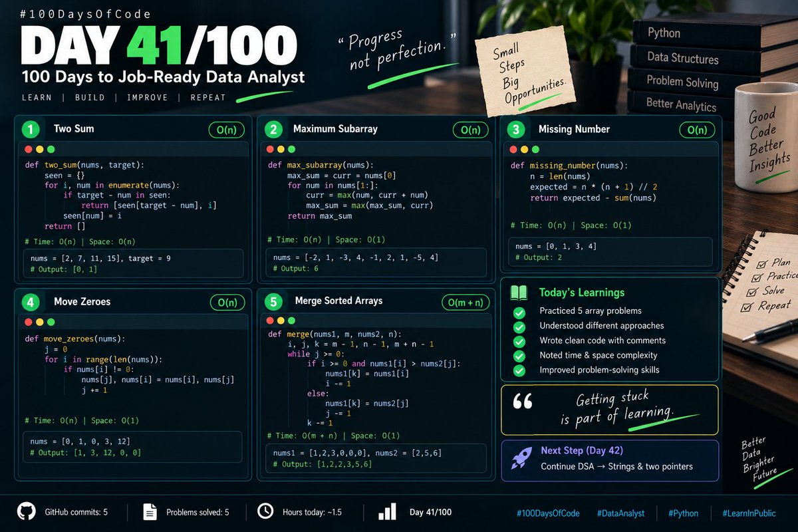Viewport: 798px width, 532px height.
Task: Click the number 1 circle beside Two Sum
Action: point(31,129)
